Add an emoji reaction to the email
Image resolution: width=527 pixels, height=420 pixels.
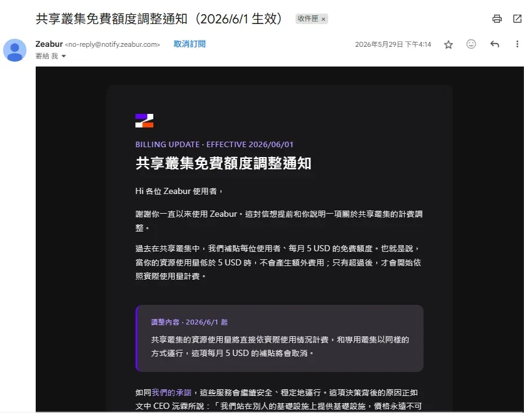[471, 44]
